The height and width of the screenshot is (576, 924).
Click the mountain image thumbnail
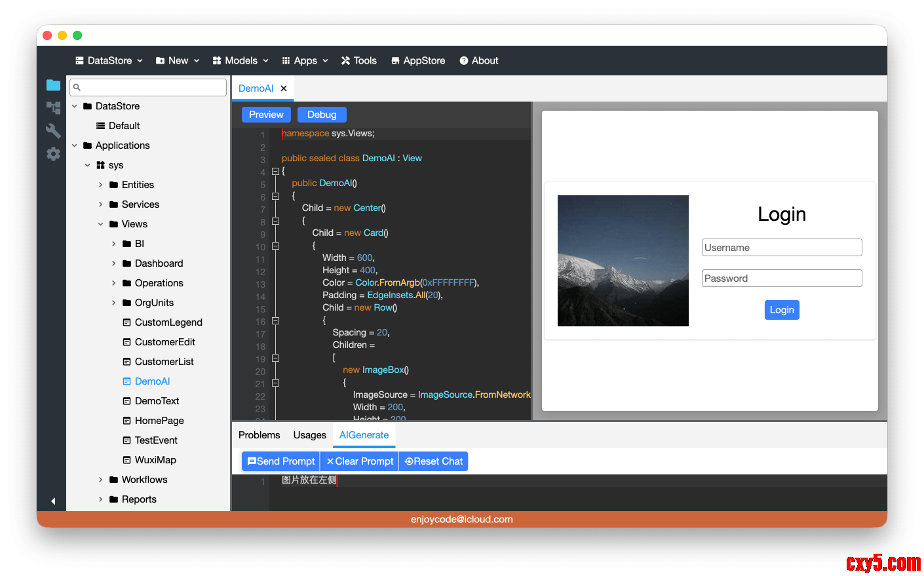tap(623, 261)
